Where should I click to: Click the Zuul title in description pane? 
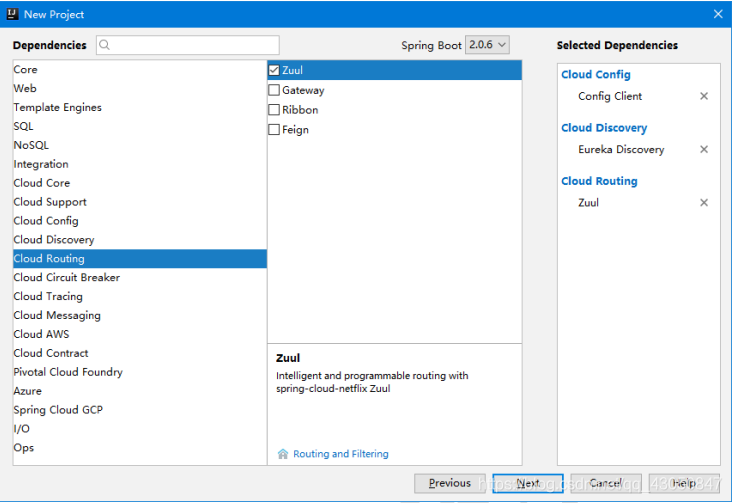[x=288, y=358]
